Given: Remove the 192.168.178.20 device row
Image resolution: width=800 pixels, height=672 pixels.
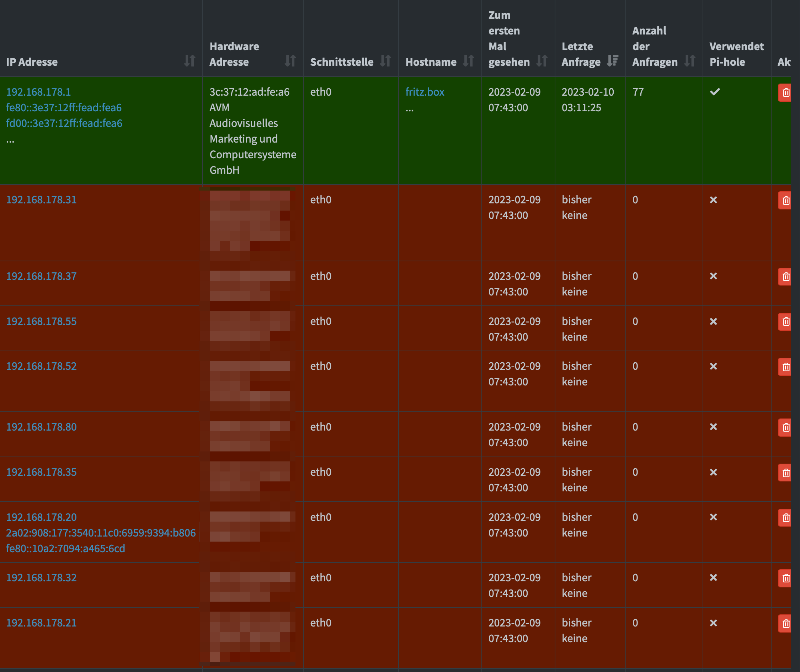Looking at the screenshot, I should 785,518.
